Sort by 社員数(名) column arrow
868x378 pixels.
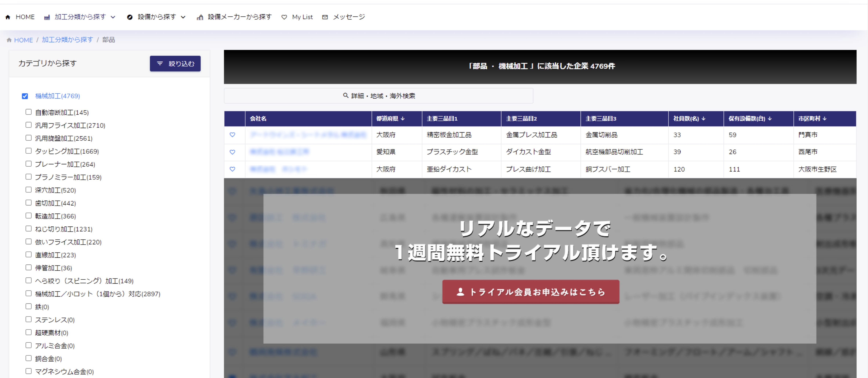pos(703,119)
